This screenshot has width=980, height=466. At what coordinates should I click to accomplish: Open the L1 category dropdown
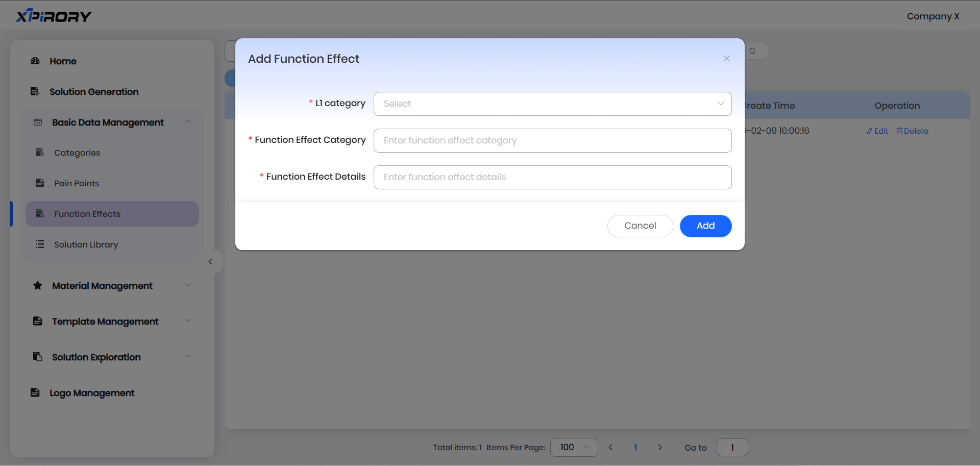[x=552, y=104]
